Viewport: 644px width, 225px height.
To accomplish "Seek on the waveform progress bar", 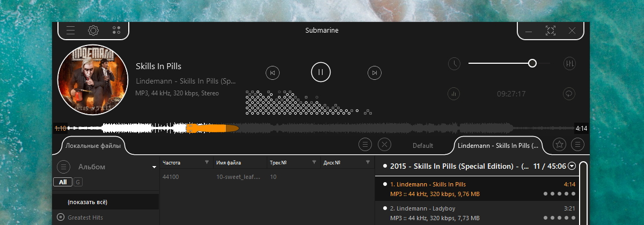I will pos(321,128).
